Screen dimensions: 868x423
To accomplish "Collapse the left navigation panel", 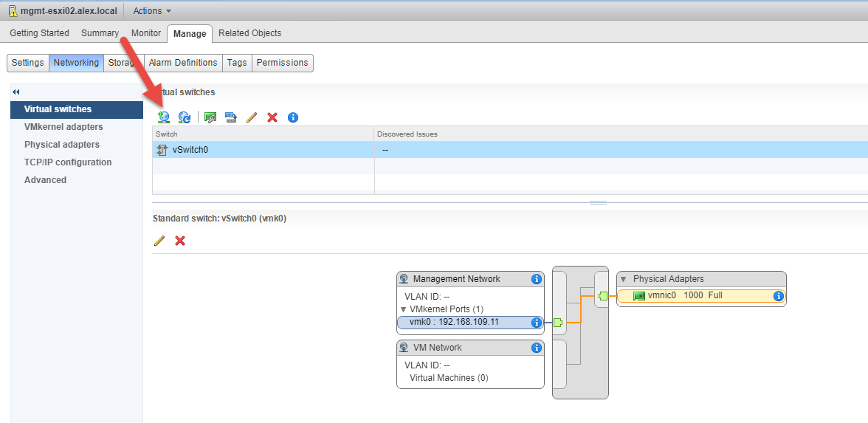I will coord(16,92).
